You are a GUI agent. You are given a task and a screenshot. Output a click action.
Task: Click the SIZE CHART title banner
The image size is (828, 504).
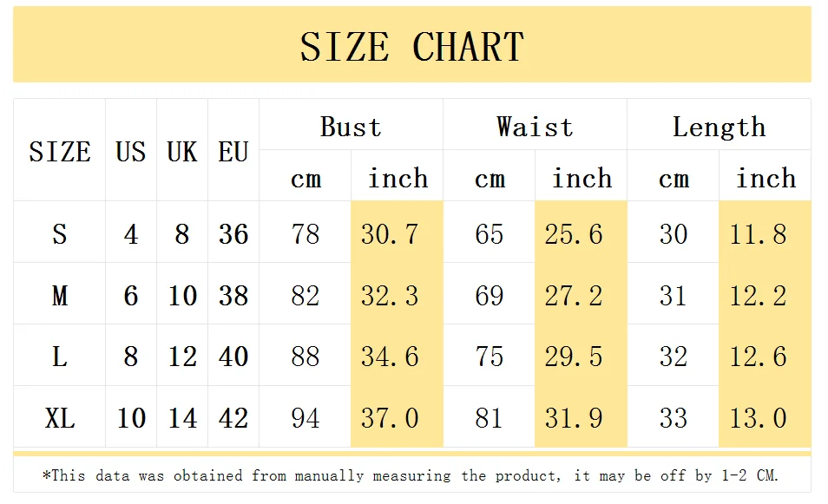[x=412, y=46]
